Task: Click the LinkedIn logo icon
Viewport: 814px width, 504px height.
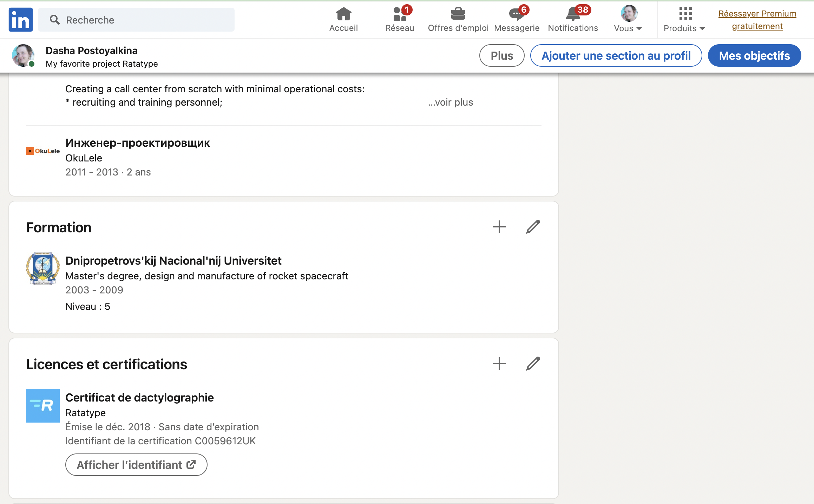Action: coord(20,20)
